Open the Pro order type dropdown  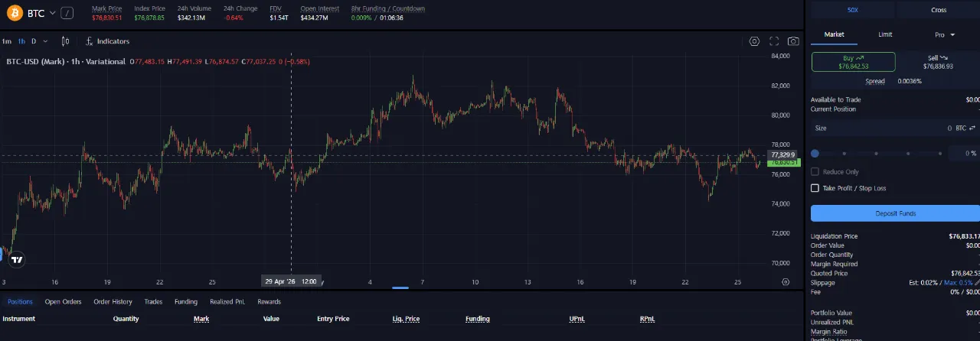tap(946, 34)
